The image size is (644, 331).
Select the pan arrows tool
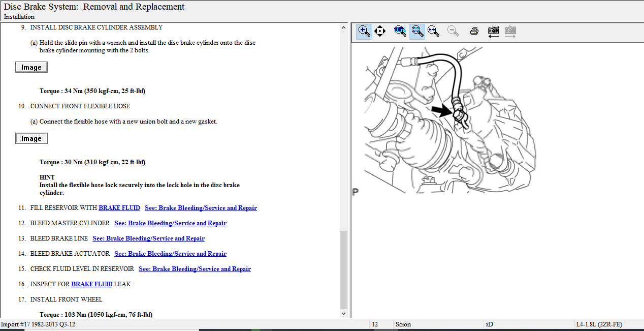coord(380,31)
